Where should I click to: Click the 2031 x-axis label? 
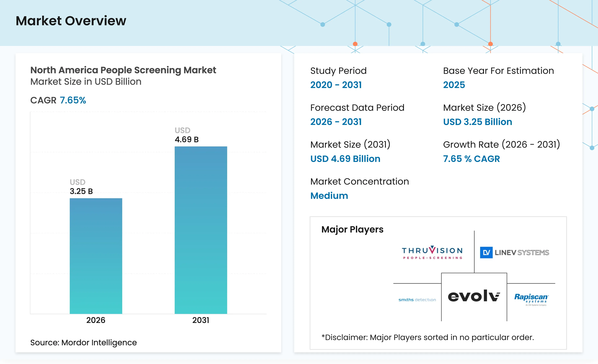pyautogui.click(x=201, y=320)
